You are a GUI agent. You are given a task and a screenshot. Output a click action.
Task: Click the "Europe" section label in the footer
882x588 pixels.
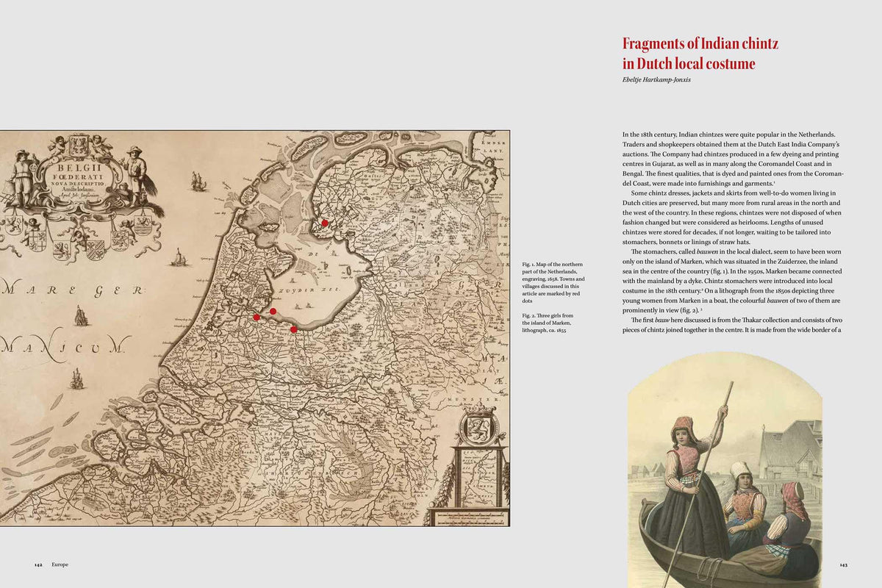tap(60, 564)
